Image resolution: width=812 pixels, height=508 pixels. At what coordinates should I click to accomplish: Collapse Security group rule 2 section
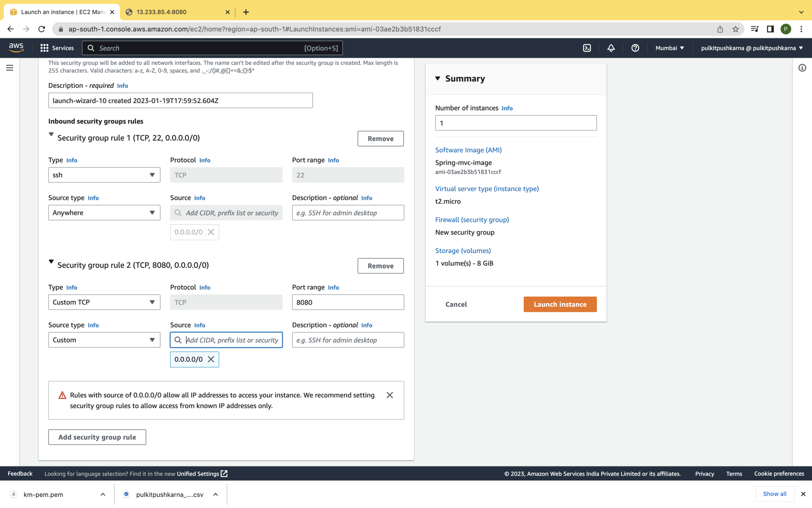point(51,262)
